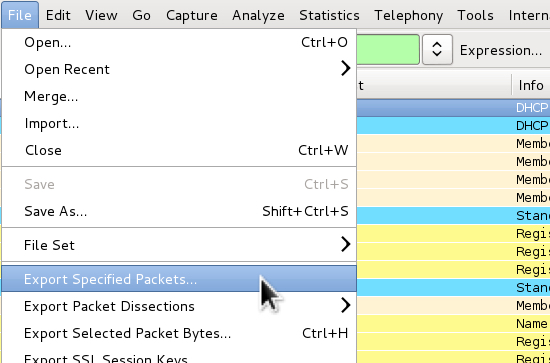Screen dimensions: 550x363
Task: Select Close in the File menu
Action: 179,150
